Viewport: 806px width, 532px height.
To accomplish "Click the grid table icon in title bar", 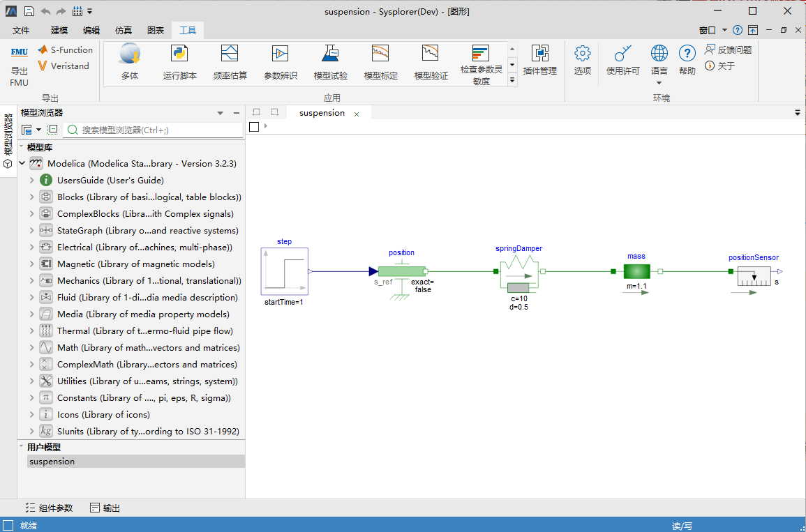I will coord(77,11).
